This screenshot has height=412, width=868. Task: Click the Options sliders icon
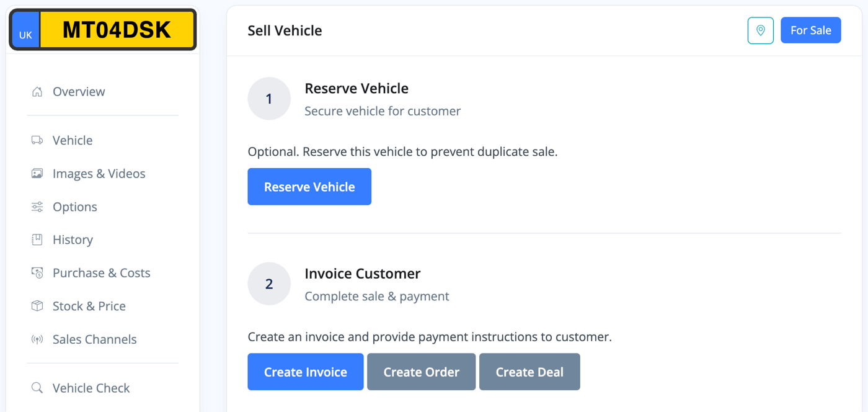(x=37, y=207)
